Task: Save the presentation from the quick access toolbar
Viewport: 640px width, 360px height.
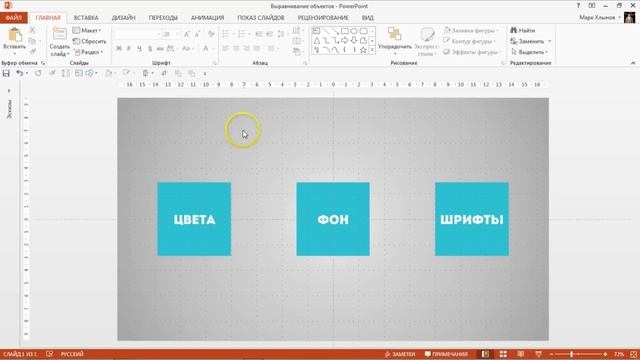Action: [6, 73]
